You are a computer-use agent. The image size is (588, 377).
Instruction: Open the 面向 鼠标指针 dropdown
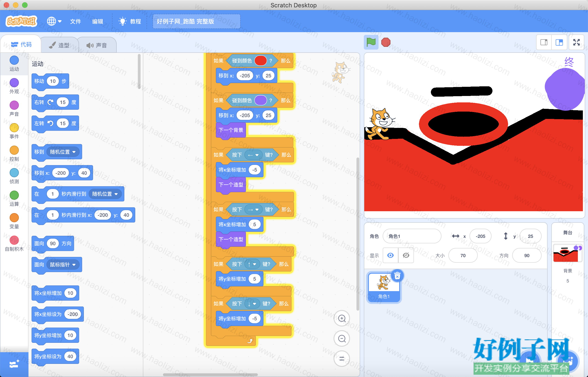pyautogui.click(x=63, y=265)
